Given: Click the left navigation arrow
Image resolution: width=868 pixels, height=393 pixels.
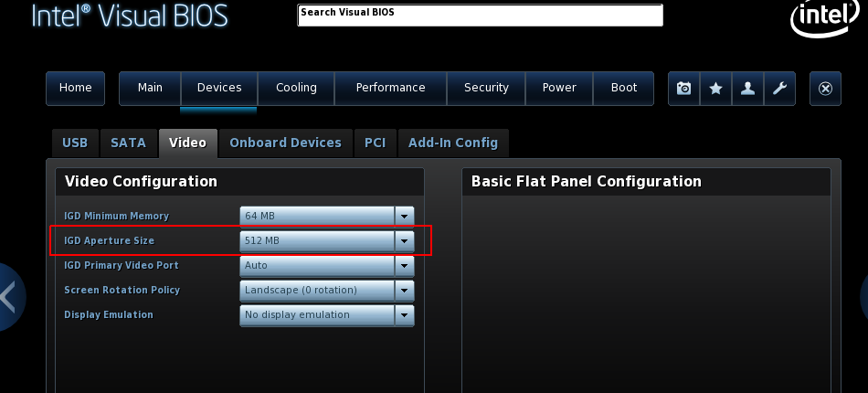Looking at the screenshot, I should [9, 296].
